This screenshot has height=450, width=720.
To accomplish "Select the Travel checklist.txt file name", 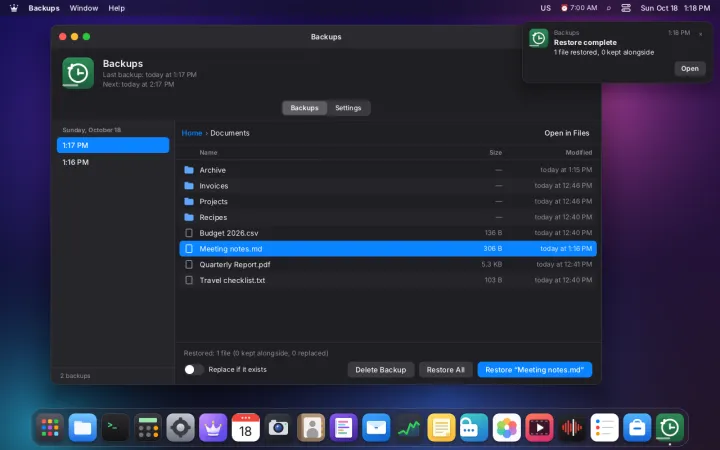I will (x=232, y=280).
